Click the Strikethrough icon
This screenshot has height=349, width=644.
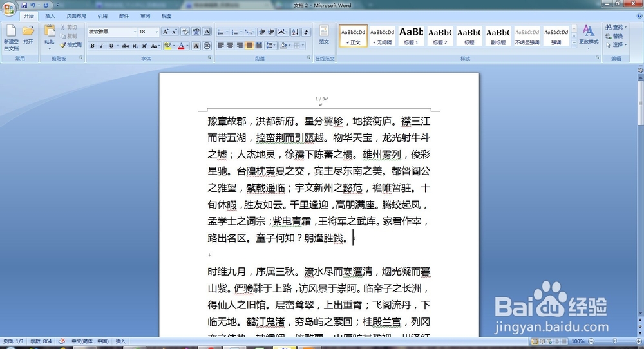coord(126,46)
